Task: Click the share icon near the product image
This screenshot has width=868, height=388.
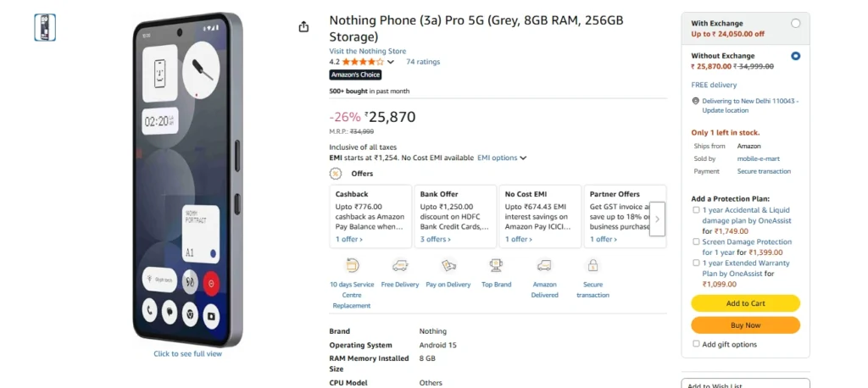Action: (x=303, y=27)
